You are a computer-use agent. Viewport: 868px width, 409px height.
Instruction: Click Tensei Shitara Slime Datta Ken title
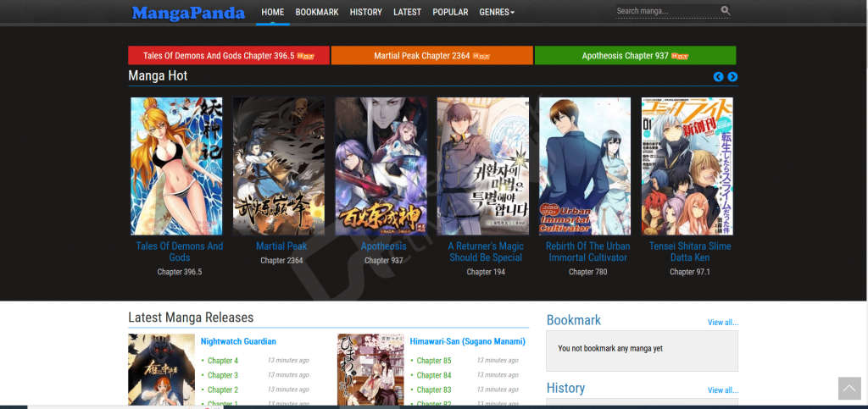click(x=690, y=251)
